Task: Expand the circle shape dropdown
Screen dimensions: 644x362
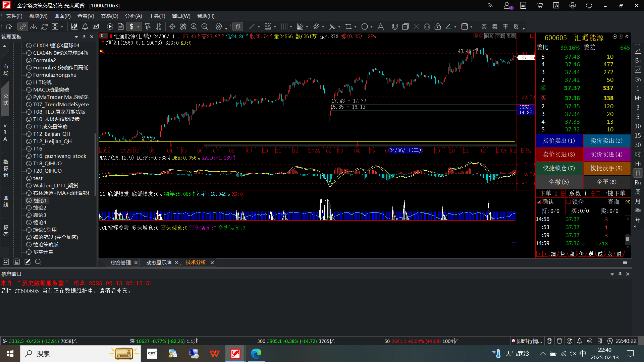Action: (x=371, y=27)
